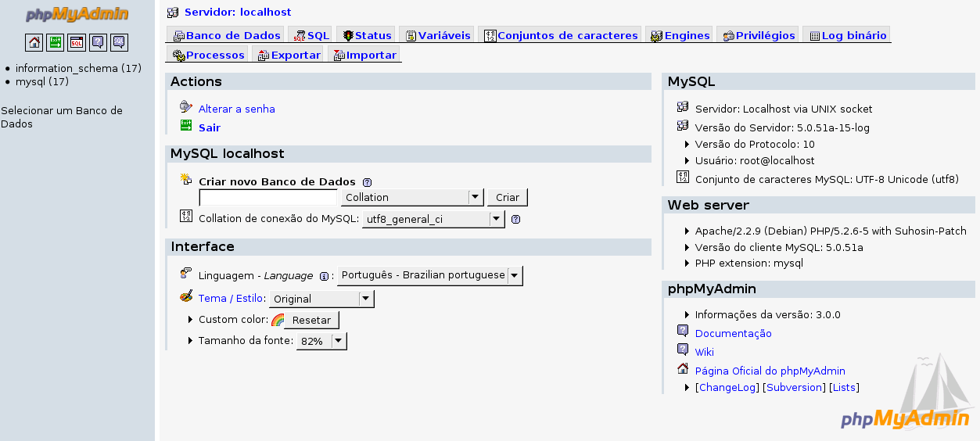
Task: Open the phpMyAdmin documentation icon in the sidebar
Action: tap(98, 42)
